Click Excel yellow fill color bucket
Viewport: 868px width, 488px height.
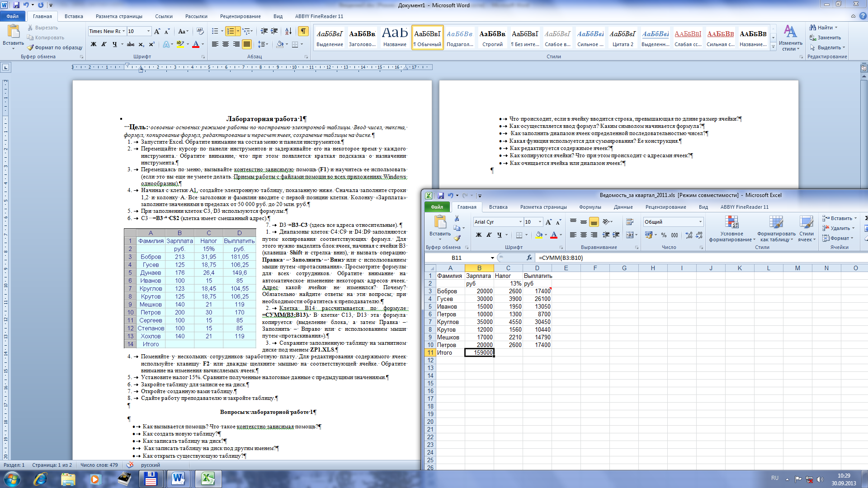tap(539, 235)
